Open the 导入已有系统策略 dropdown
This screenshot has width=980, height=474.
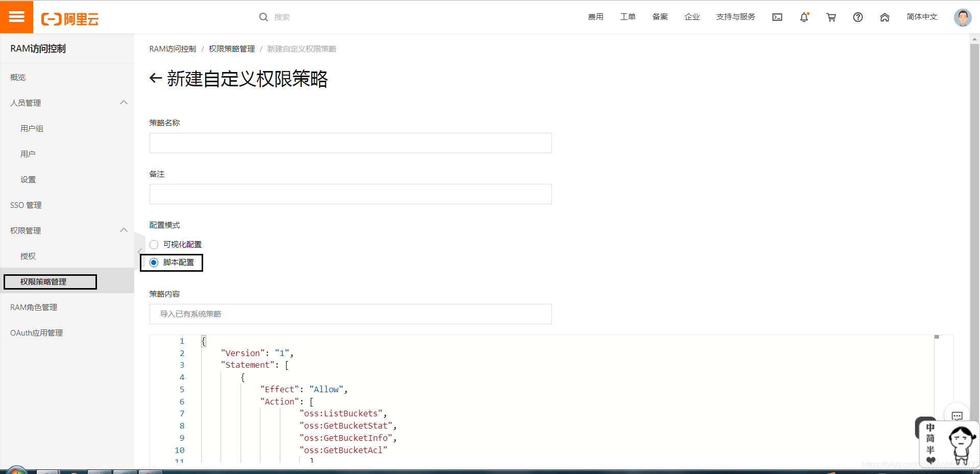tap(350, 314)
